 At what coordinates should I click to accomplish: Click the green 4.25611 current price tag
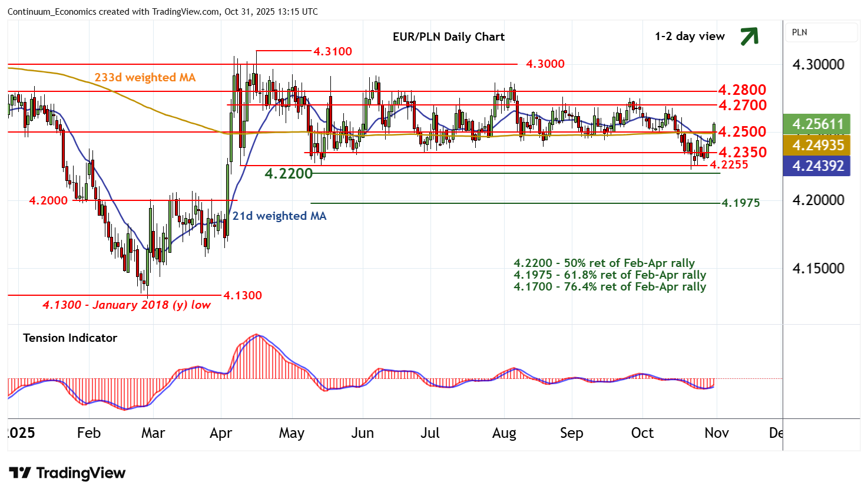click(x=817, y=124)
